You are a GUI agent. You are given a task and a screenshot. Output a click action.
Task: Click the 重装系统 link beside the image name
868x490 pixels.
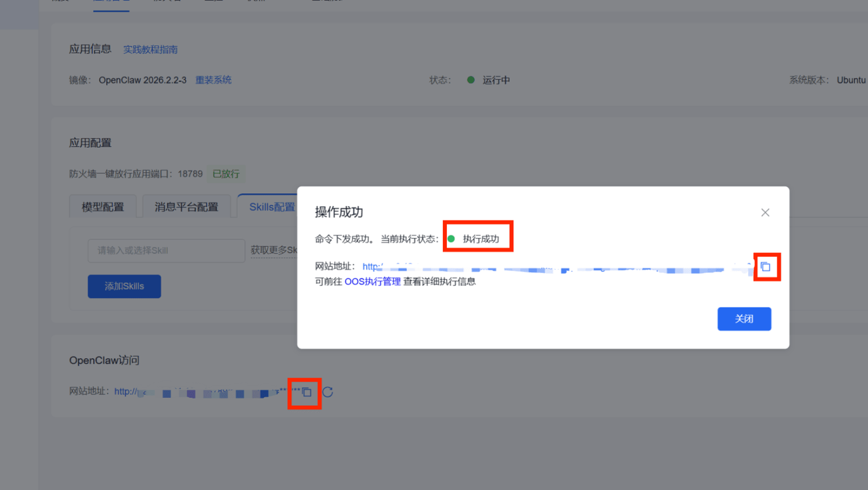[214, 80]
